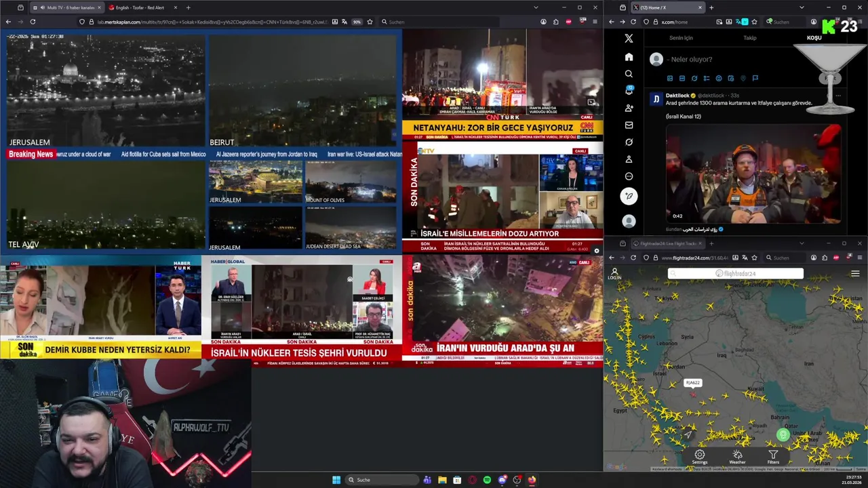
Task: Click the white compose post button on X
Action: (x=629, y=196)
